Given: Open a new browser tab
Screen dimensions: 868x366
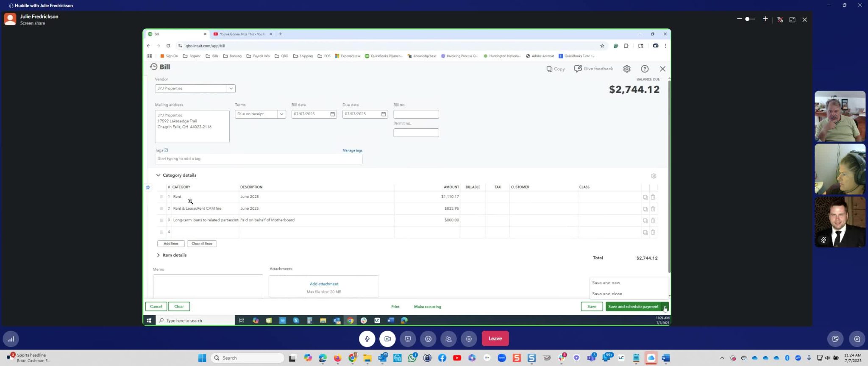Looking at the screenshot, I should [x=281, y=34].
